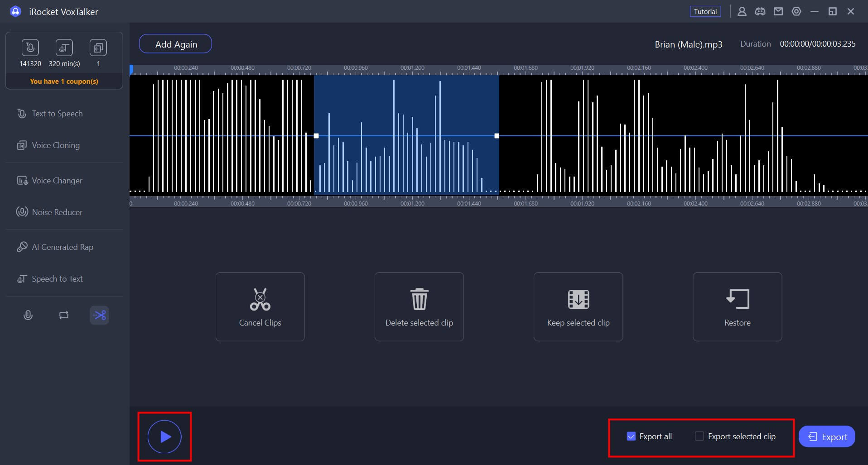Click the Noise Reducer sidebar icon
The height and width of the screenshot is (465, 868).
[22, 212]
